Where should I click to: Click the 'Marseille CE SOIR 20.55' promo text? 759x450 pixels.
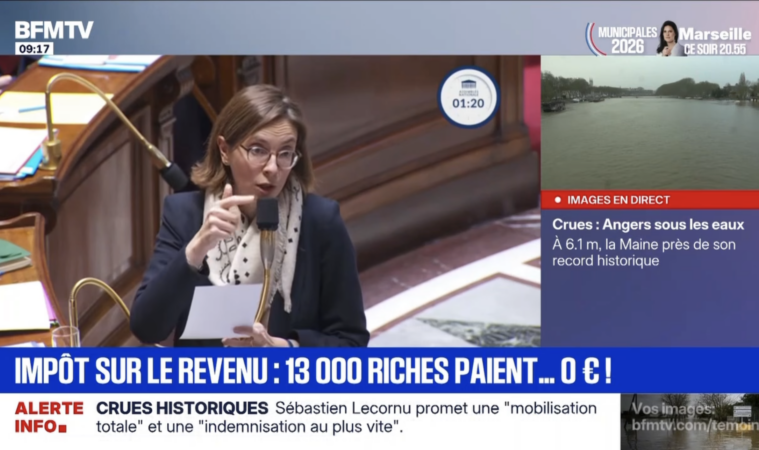[x=716, y=40]
